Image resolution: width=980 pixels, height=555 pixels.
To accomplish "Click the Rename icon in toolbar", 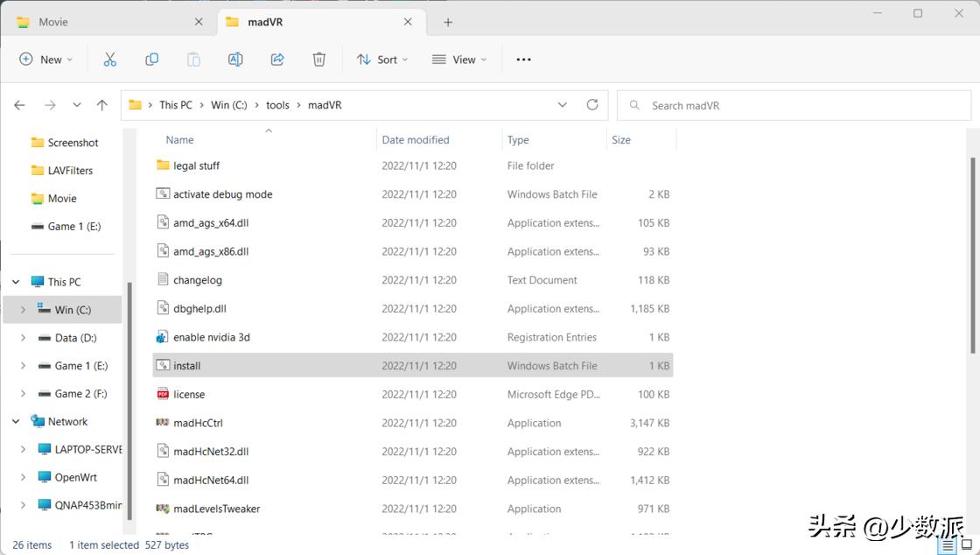I will coord(235,60).
